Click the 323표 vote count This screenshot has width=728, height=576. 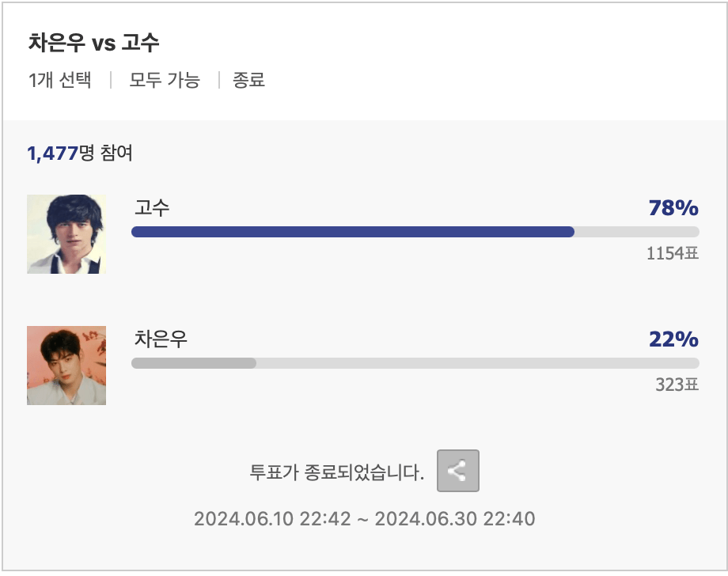(677, 385)
